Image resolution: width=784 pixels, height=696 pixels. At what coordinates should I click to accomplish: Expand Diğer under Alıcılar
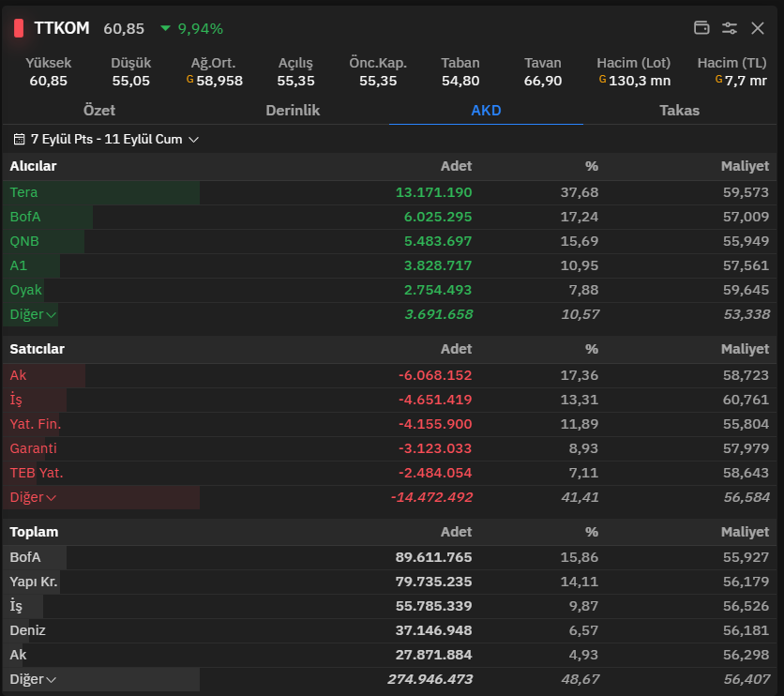(33, 314)
